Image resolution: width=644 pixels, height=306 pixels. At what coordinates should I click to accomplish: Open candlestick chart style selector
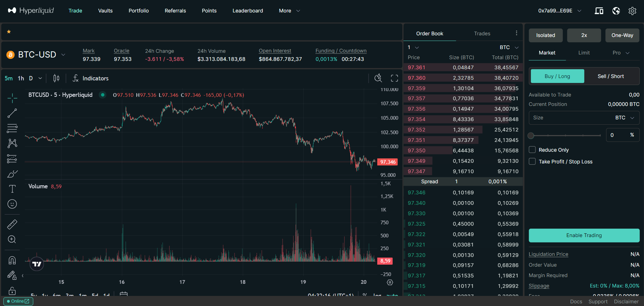click(x=56, y=78)
